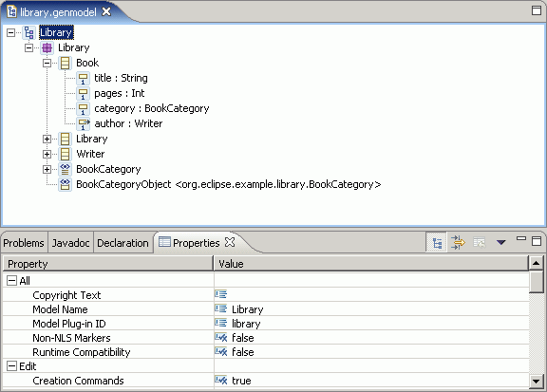Click the Book class icon

coord(65,64)
